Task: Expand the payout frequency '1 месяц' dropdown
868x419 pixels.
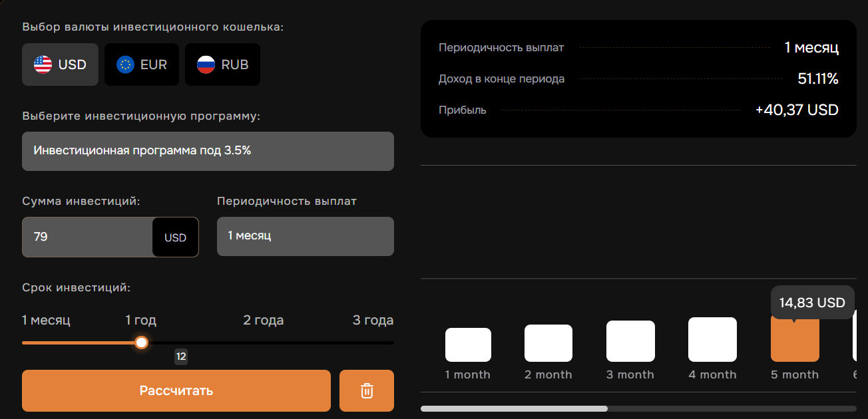Action: [305, 236]
